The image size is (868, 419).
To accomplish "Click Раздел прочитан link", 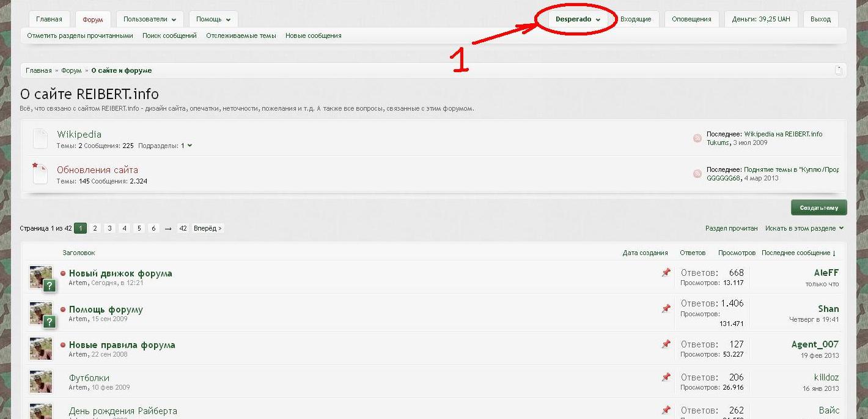I will pos(731,228).
